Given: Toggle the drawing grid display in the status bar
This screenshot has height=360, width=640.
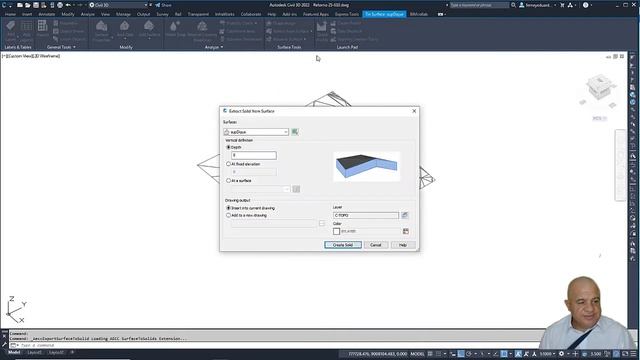Looking at the screenshot, I should pos(430,354).
